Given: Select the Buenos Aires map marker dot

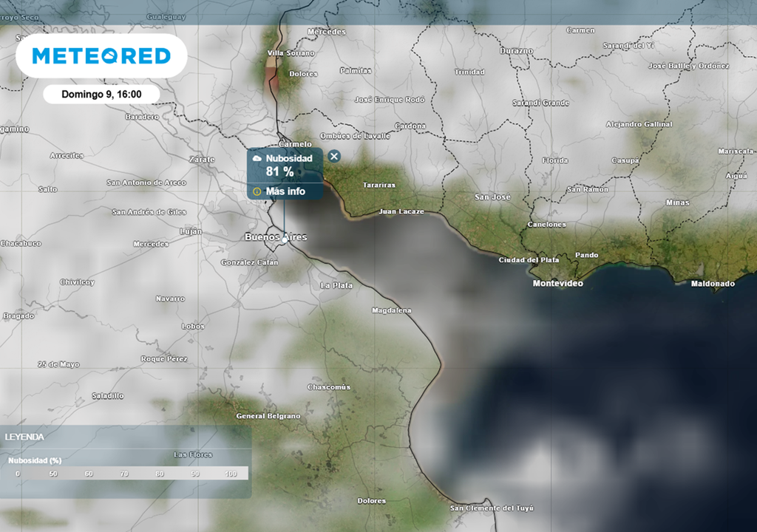Looking at the screenshot, I should click(285, 239).
